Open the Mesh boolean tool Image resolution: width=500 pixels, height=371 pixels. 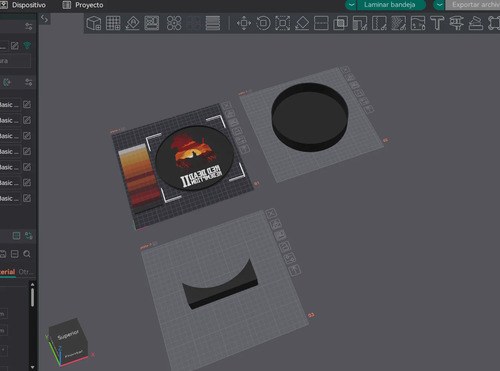tap(341, 23)
